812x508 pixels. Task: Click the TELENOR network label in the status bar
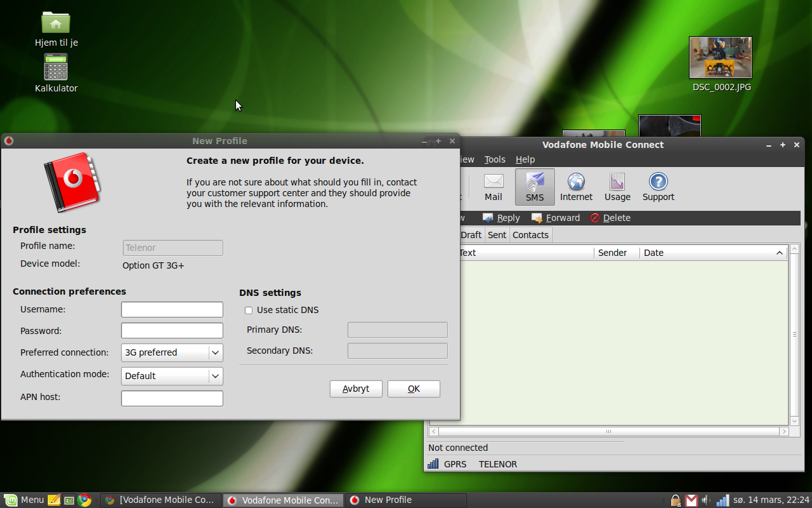click(498, 464)
